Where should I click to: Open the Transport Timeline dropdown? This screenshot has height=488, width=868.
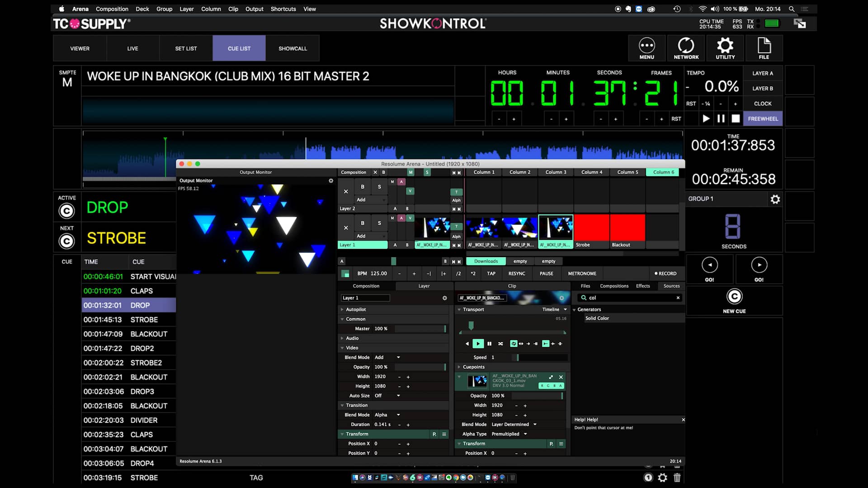pyautogui.click(x=553, y=310)
